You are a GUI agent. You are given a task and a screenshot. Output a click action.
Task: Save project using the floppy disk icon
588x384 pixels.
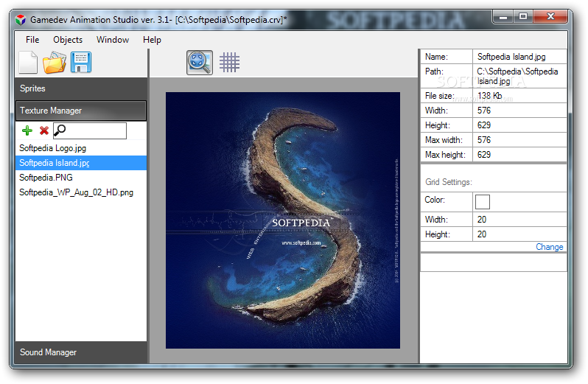[x=81, y=62]
